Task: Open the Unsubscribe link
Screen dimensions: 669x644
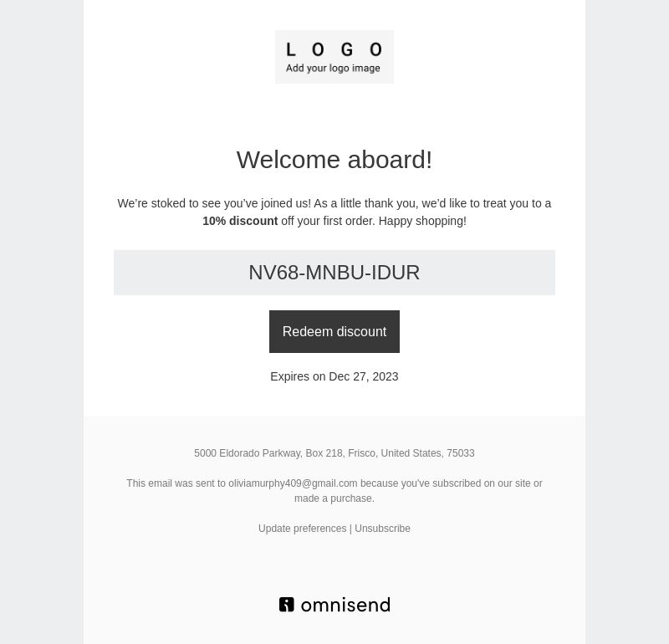Action: [x=382, y=529]
